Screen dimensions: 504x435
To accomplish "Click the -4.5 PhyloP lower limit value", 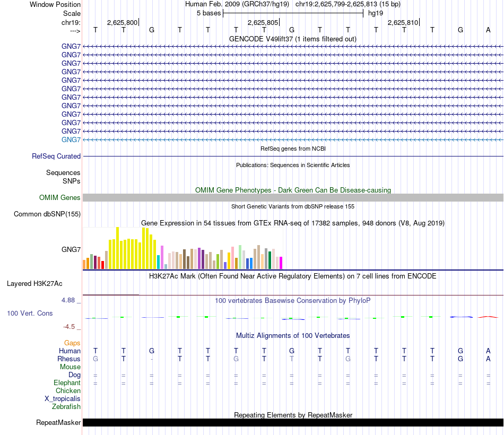I will pyautogui.click(x=69, y=327).
